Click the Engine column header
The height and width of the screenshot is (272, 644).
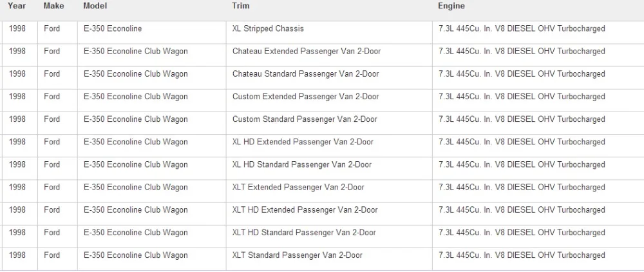point(451,6)
